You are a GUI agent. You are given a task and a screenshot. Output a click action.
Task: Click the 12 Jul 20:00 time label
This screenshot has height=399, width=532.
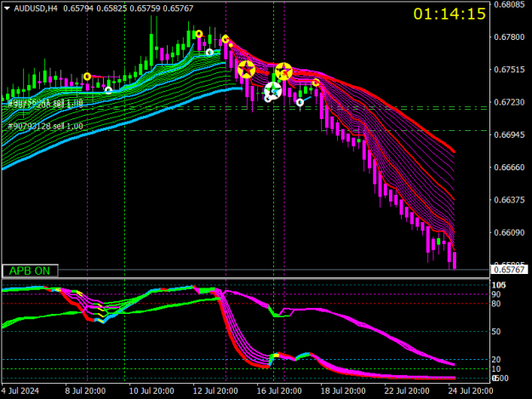coord(215,390)
